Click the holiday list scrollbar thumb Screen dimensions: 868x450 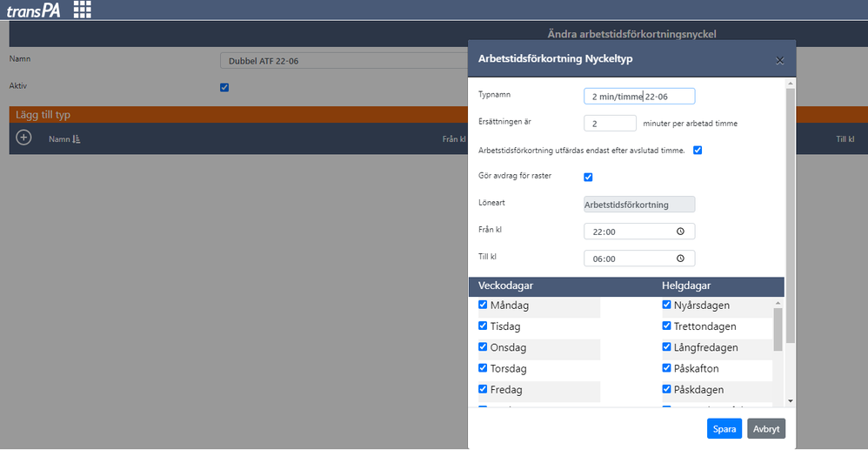pyautogui.click(x=778, y=329)
